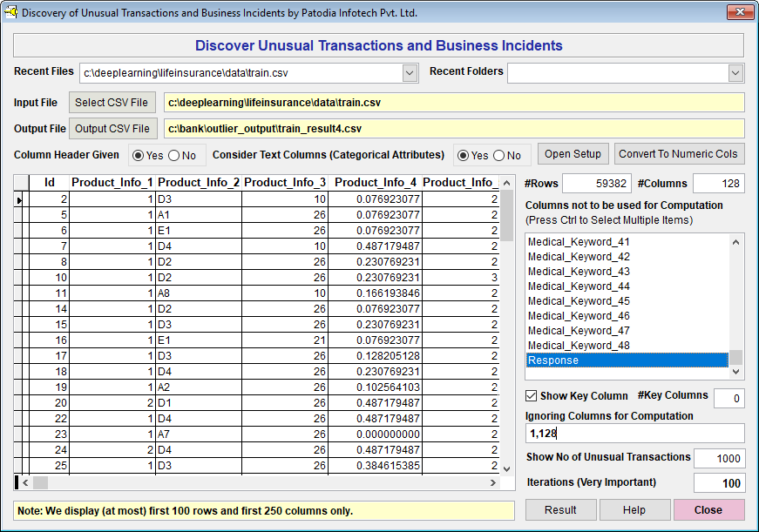
Task: Select Yes for Column Header Given
Action: [x=139, y=155]
